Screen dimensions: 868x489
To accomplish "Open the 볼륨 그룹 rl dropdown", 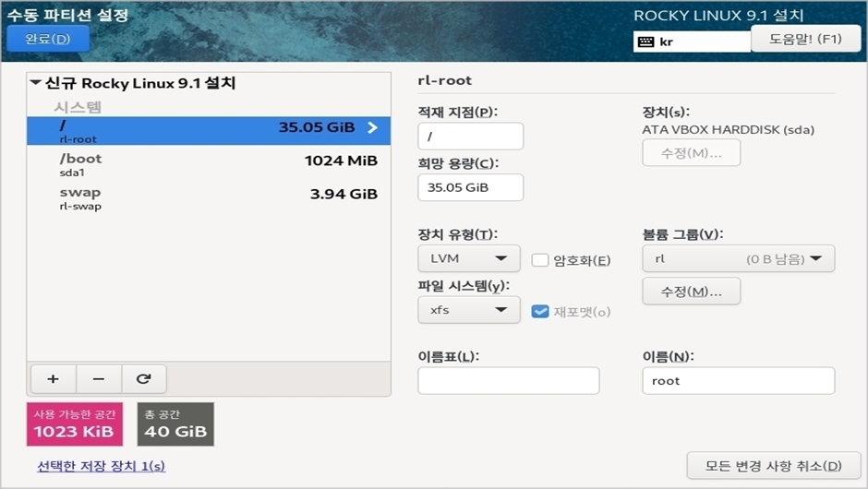I will 739,259.
